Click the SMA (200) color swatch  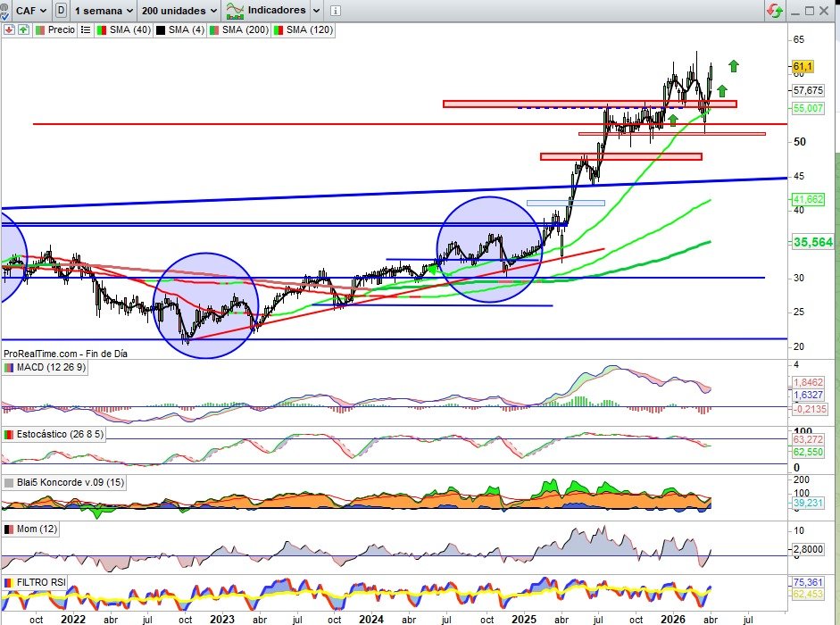pos(213,30)
